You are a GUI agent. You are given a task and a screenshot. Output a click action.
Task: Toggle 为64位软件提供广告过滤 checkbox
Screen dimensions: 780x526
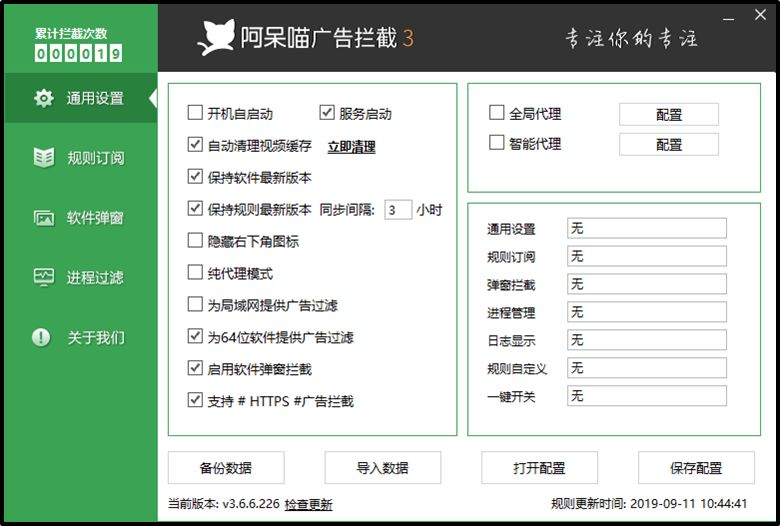pos(195,336)
